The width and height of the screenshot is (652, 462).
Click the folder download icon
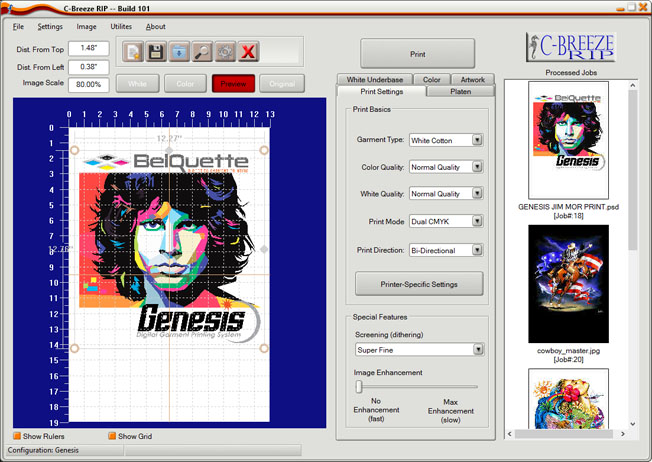point(179,52)
